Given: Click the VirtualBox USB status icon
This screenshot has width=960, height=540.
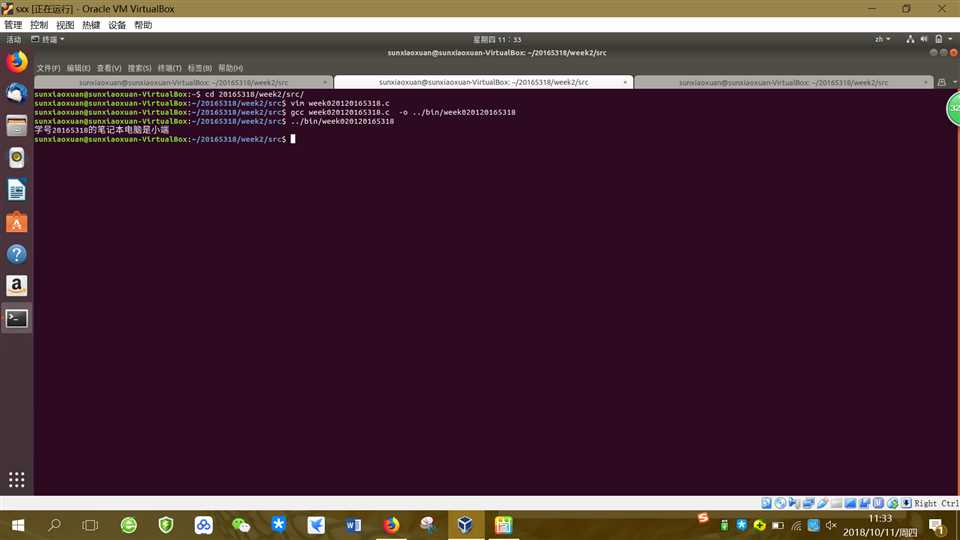Looking at the screenshot, I should point(822,503).
